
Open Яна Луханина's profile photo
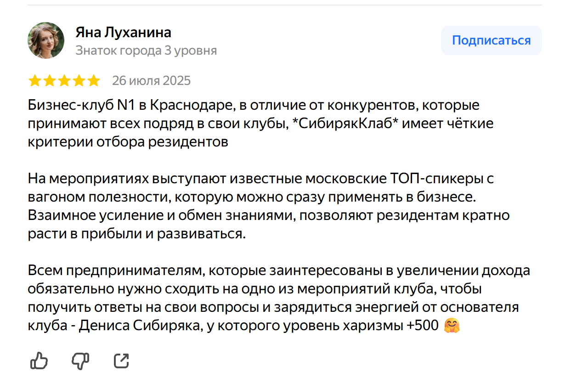pyautogui.click(x=46, y=40)
